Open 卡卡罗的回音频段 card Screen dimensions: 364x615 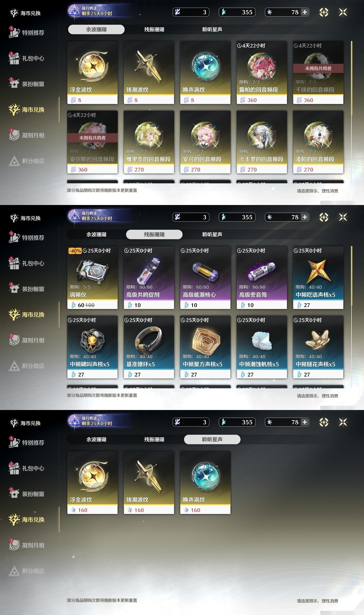click(x=262, y=142)
